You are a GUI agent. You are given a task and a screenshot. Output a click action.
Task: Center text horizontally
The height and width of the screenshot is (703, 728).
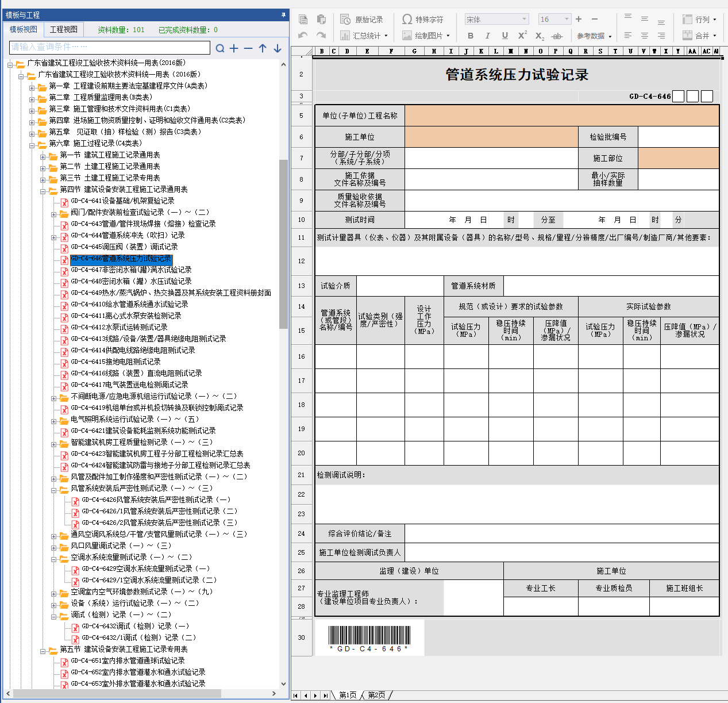pyautogui.click(x=645, y=36)
